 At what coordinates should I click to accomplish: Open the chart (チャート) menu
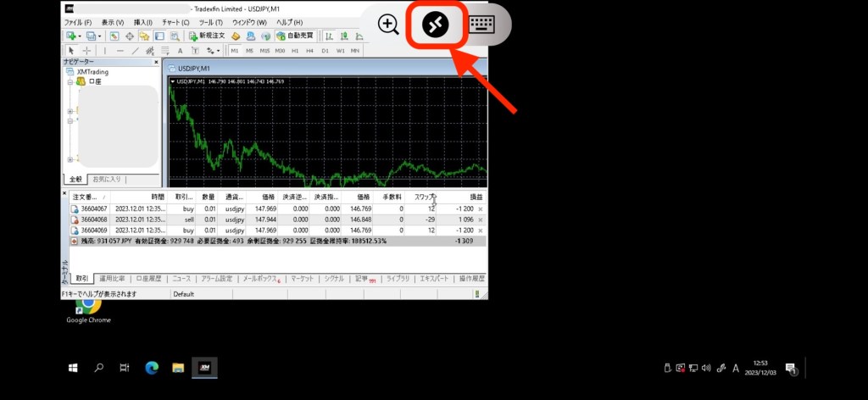(x=175, y=22)
